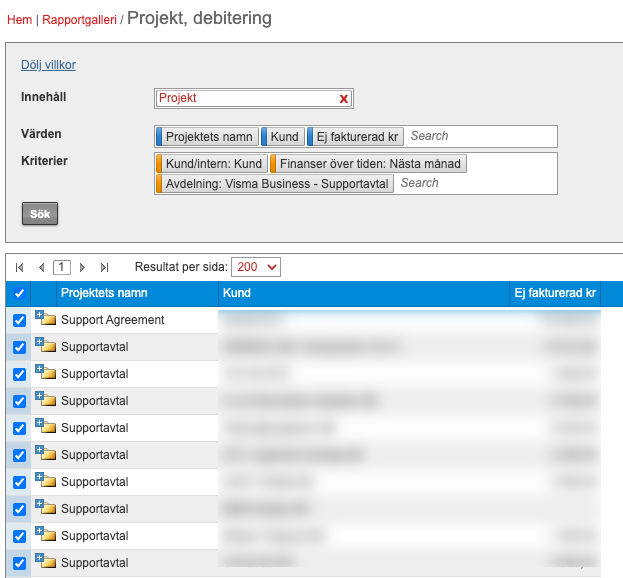Select the Kund/intern: Kund criteria tag
The width and height of the screenshot is (623, 578).
[212, 164]
